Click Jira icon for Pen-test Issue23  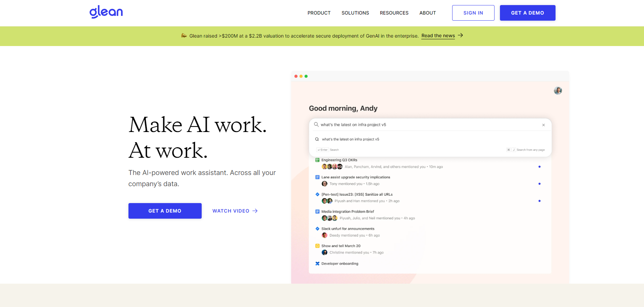(318, 194)
